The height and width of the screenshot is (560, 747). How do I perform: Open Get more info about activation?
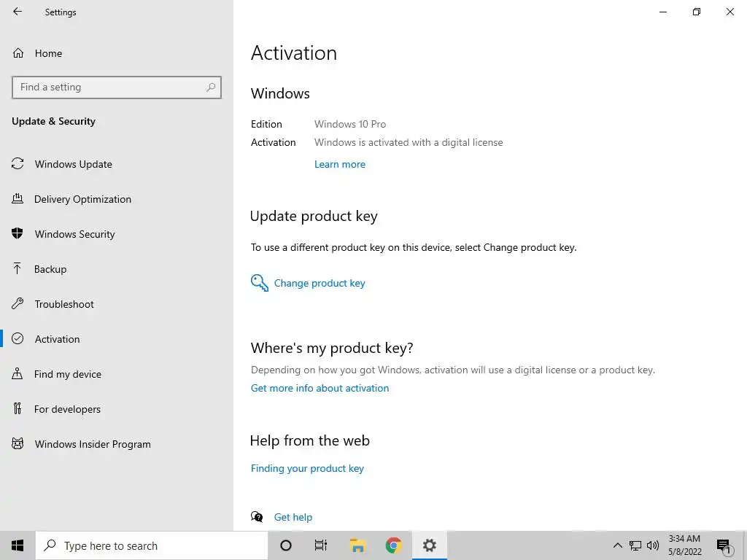[320, 388]
